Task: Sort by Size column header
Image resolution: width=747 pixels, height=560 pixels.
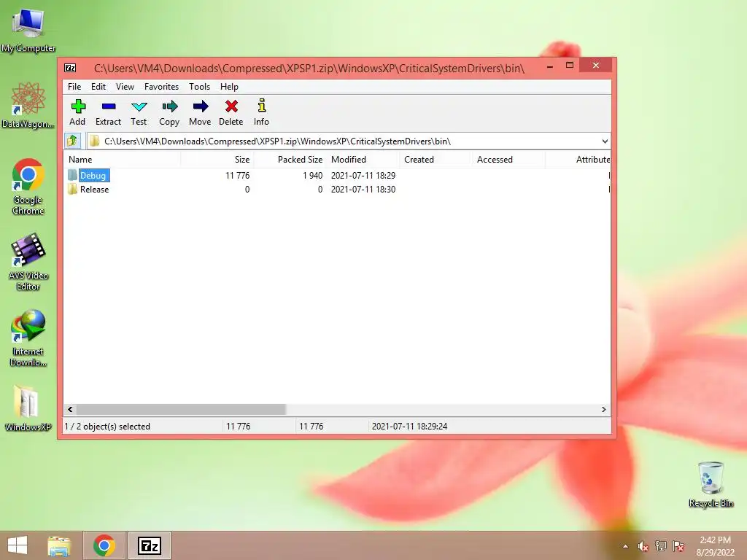Action: [217, 160]
